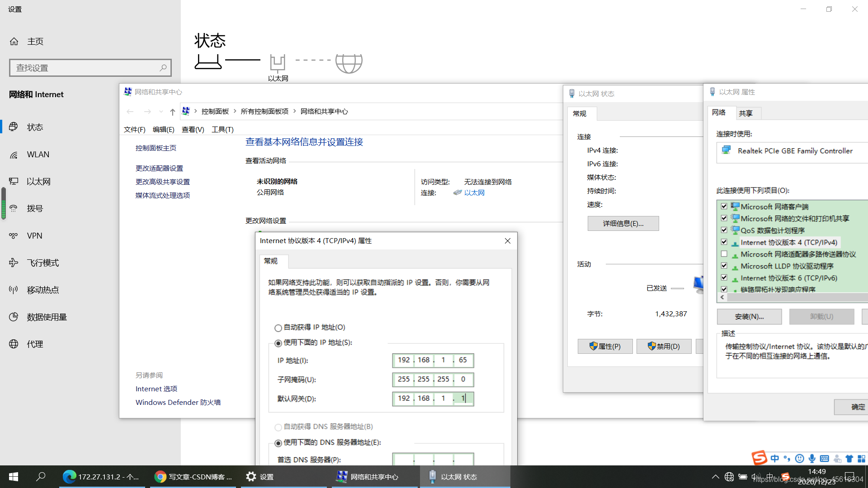This screenshot has height=488, width=868.
Task: Open 更改适配器设置 link
Action: click(x=159, y=169)
